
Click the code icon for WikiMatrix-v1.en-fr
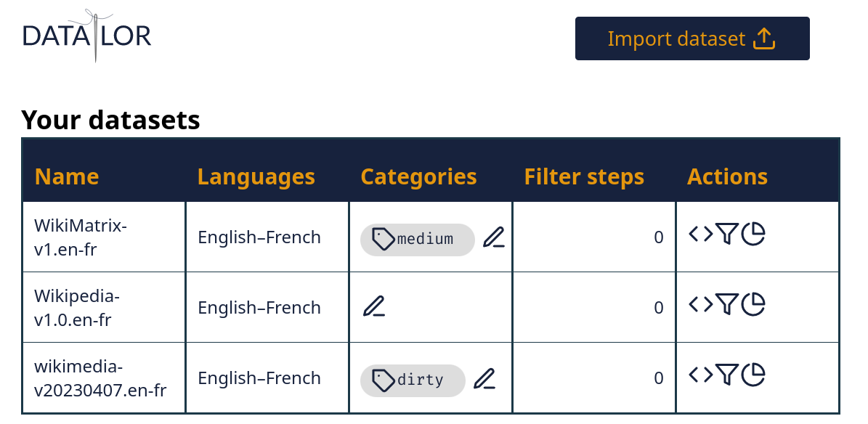(x=700, y=235)
